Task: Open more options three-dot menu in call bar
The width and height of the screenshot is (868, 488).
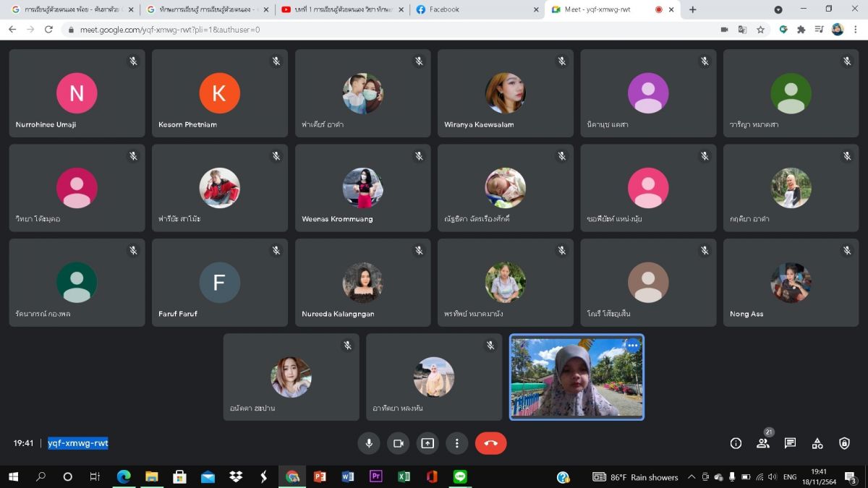Action: [456, 443]
